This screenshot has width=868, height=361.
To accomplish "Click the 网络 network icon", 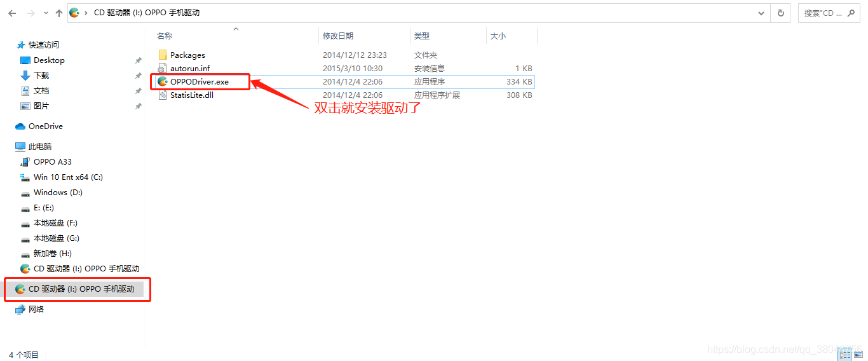I will [20, 310].
